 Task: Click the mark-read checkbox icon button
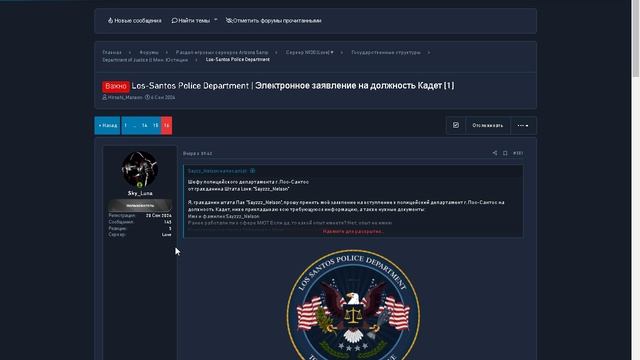tap(456, 125)
